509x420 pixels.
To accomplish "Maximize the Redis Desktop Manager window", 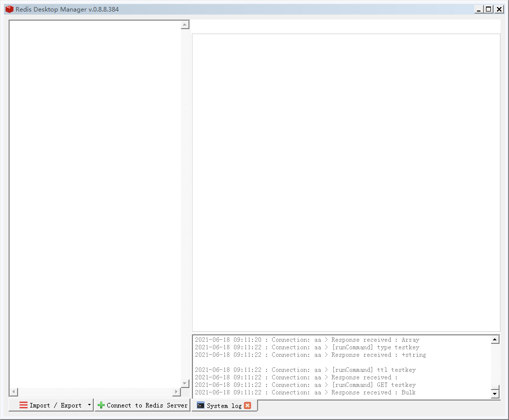I will click(488, 10).
